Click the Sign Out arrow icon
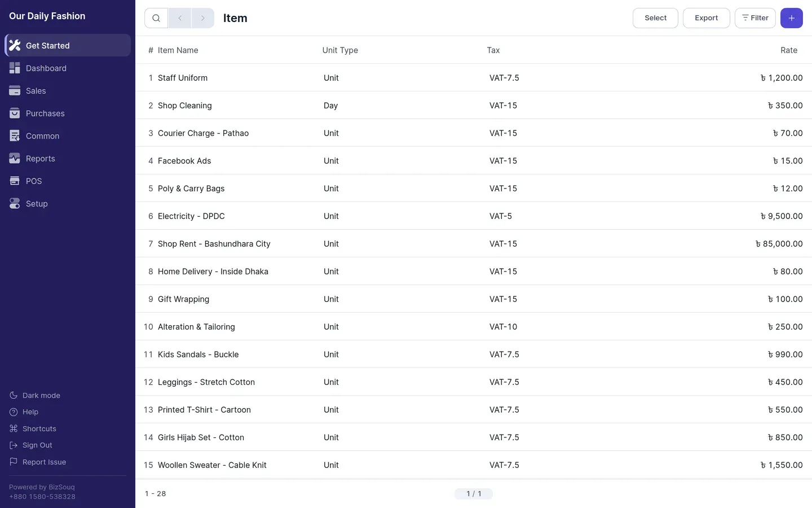The height and width of the screenshot is (508, 812). [x=14, y=445]
